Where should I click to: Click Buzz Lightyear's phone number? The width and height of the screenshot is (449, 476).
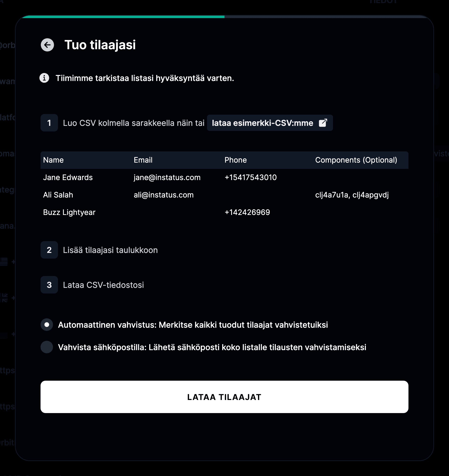[247, 212]
